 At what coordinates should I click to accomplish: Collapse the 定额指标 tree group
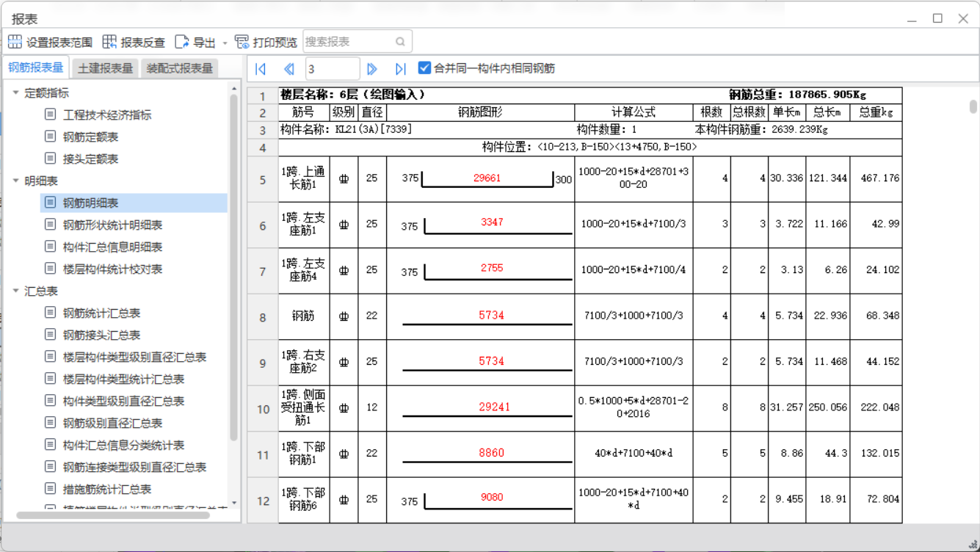15,92
